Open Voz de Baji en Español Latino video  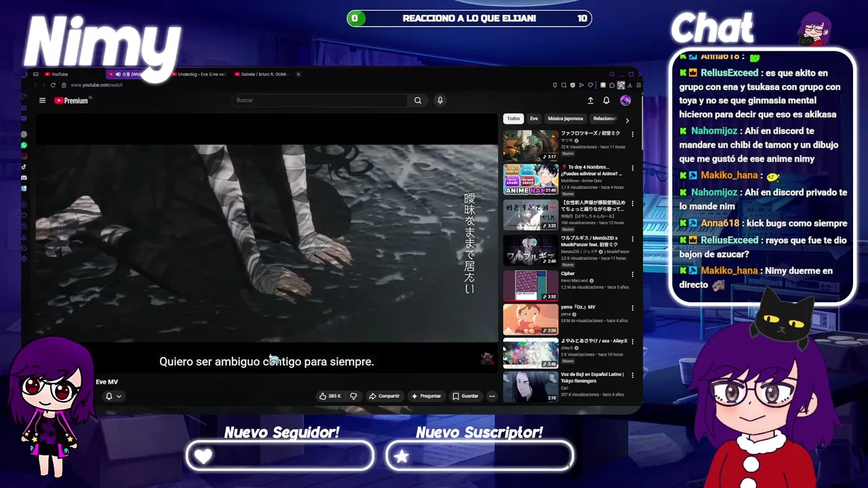pos(592,378)
